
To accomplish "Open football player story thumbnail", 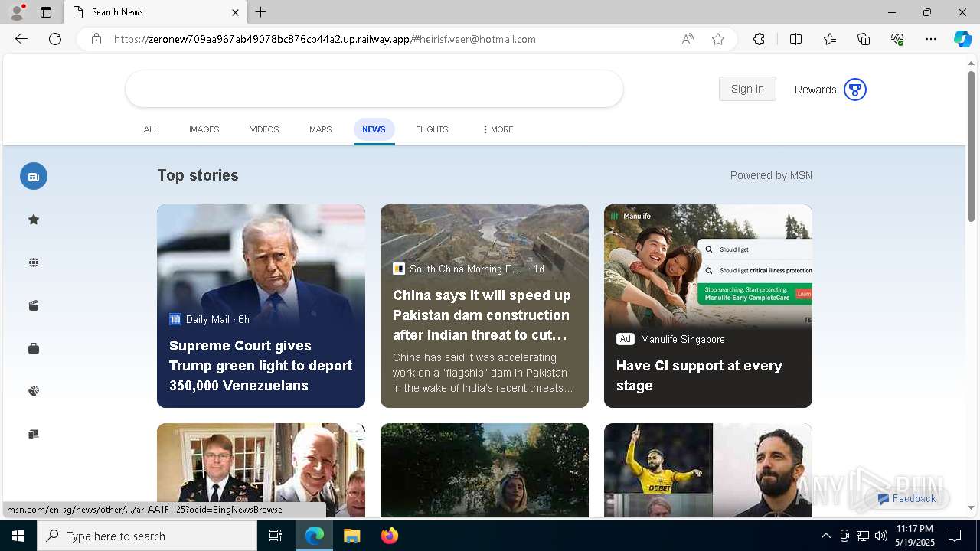I will [x=708, y=470].
